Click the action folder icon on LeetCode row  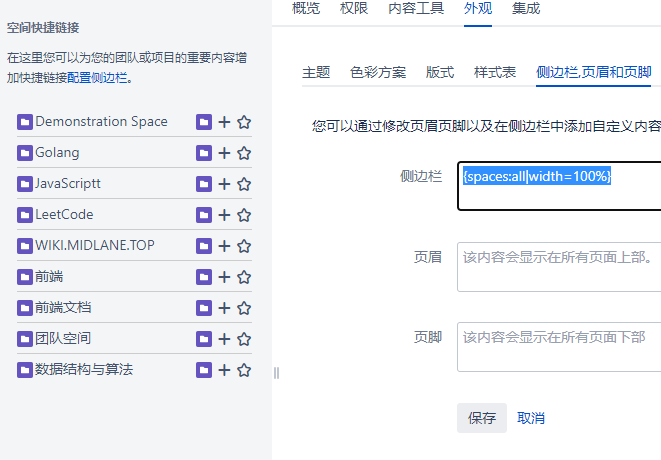tap(204, 215)
